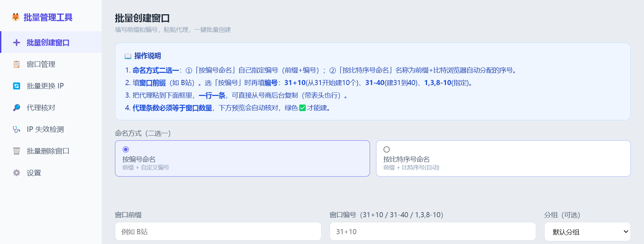Click the 批量管理工具 title text
Screen dimensions: 644x244
coord(48,17)
